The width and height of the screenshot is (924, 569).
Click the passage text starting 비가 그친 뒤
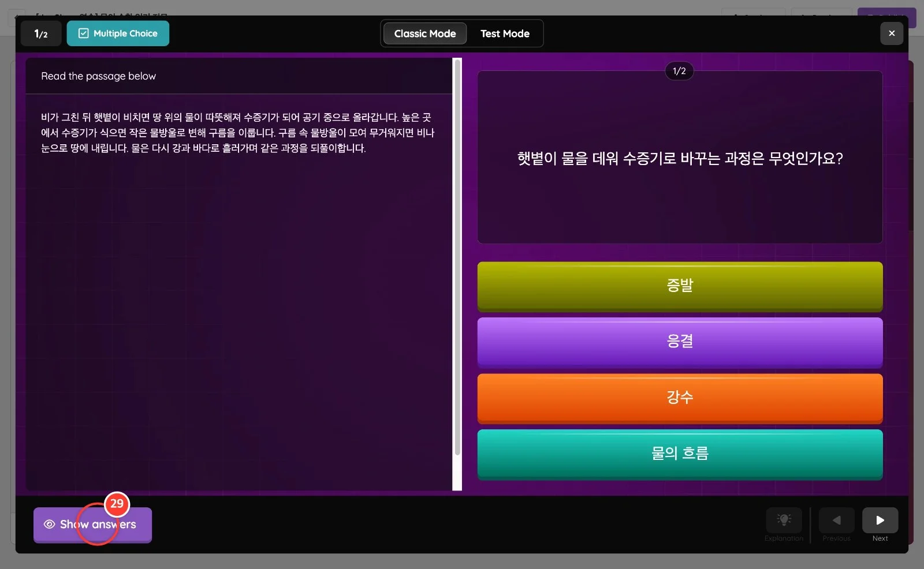[x=237, y=133]
